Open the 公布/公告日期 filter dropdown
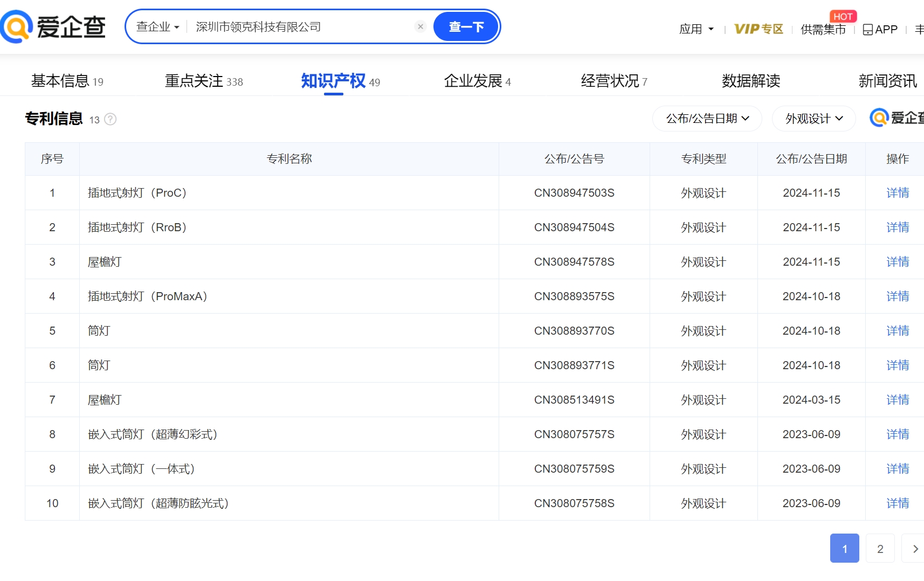This screenshot has height=581, width=924. pyautogui.click(x=707, y=119)
